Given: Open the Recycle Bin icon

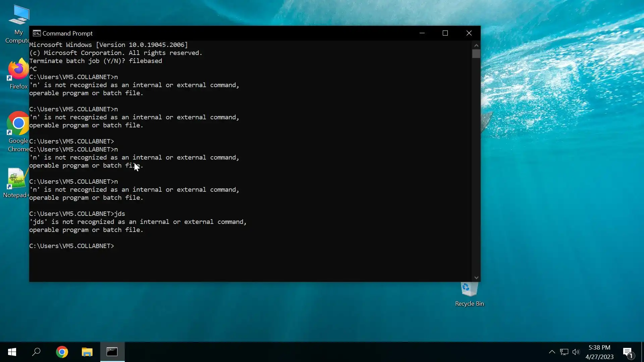Looking at the screenshot, I should click(469, 289).
